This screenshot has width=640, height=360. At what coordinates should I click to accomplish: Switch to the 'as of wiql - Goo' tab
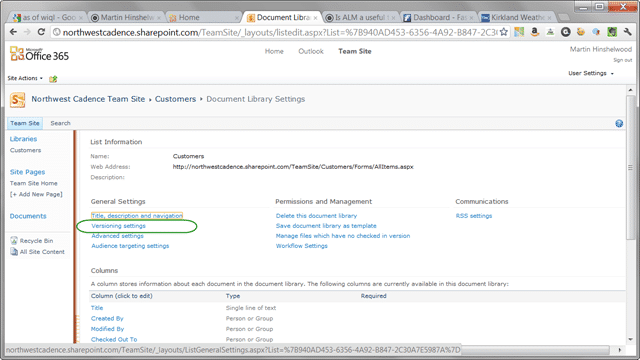click(48, 18)
